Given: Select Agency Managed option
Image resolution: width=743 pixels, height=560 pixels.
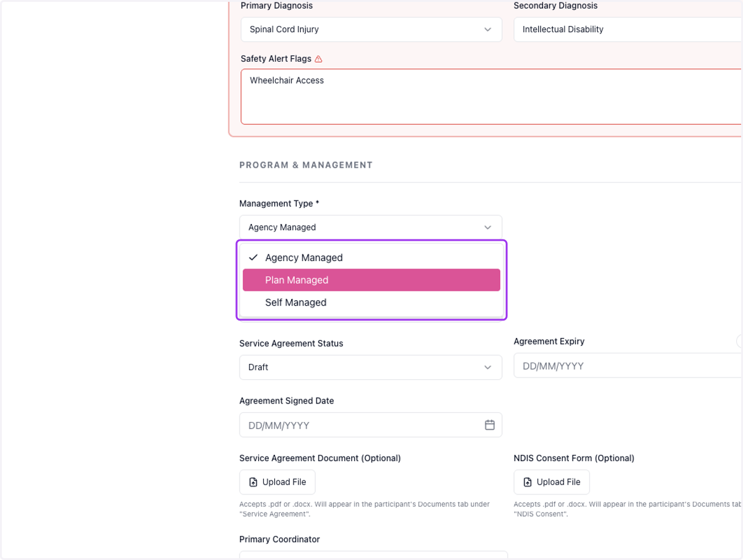Looking at the screenshot, I should (x=371, y=257).
